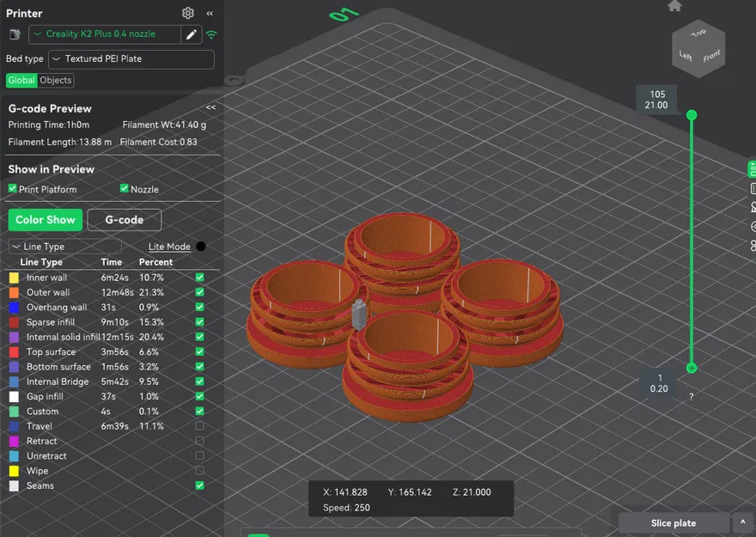Image resolution: width=756 pixels, height=537 pixels.
Task: Hide Outer wall lines checkbox
Action: 199,292
